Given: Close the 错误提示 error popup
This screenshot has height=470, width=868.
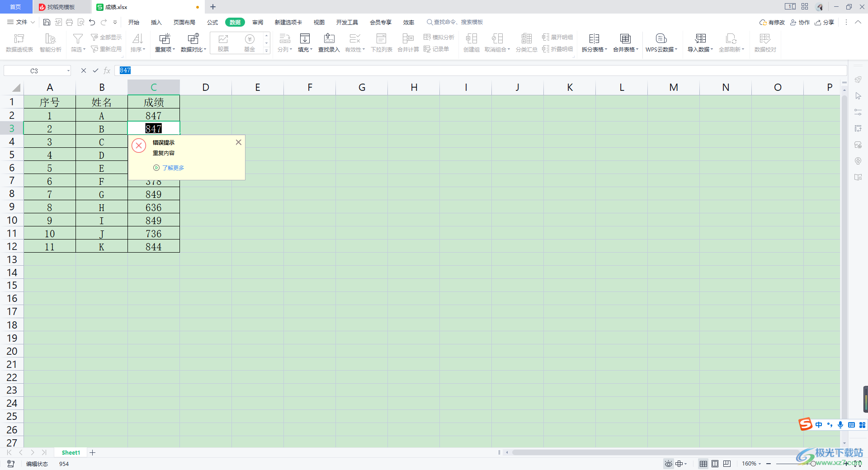Looking at the screenshot, I should pyautogui.click(x=238, y=142).
